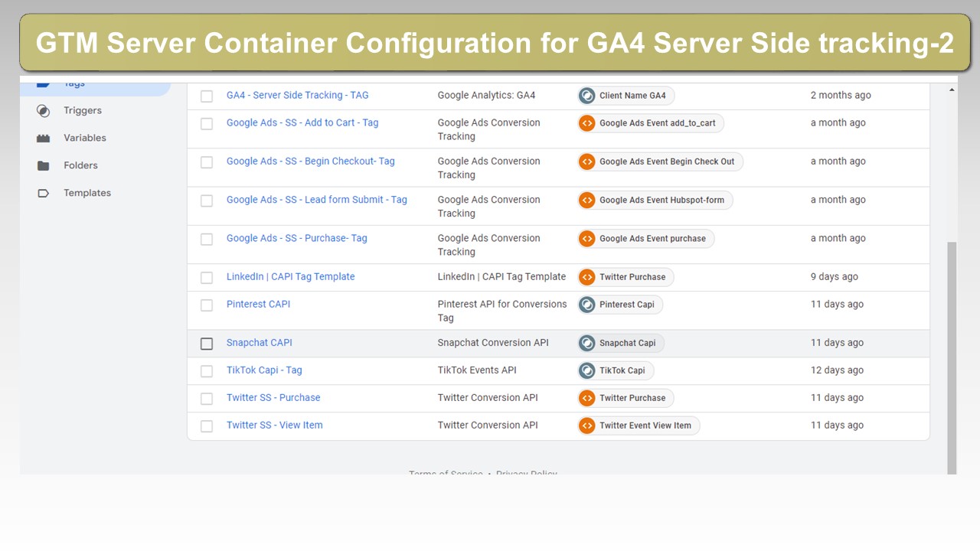980x551 pixels.
Task: Click the Client Name GA4 trigger icon
Action: pos(587,96)
